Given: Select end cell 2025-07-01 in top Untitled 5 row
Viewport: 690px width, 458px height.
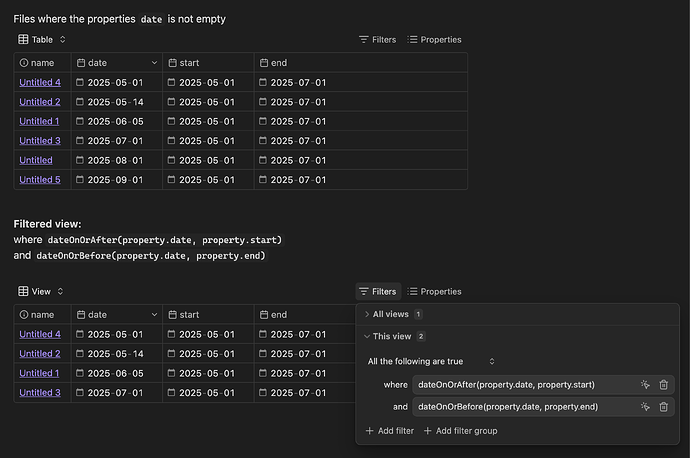Looking at the screenshot, I should (x=361, y=180).
